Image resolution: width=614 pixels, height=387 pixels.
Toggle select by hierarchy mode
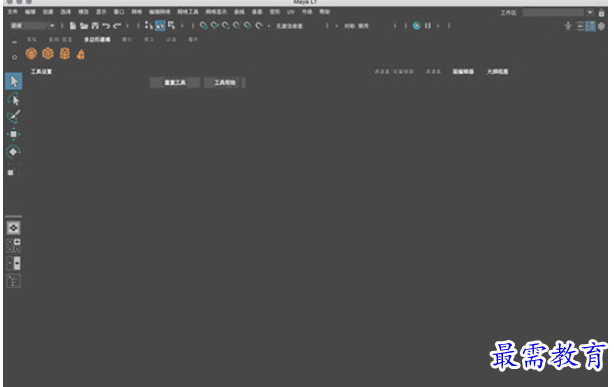coord(148,25)
